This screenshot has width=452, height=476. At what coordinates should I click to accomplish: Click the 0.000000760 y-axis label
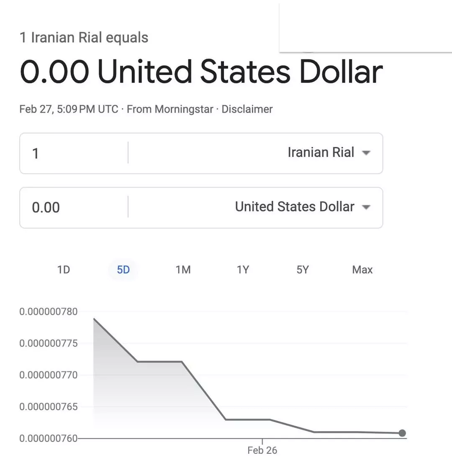pos(49,438)
